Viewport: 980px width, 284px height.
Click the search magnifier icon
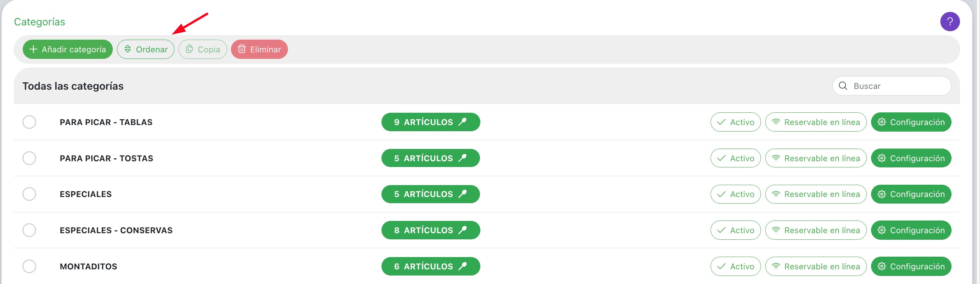coord(843,86)
